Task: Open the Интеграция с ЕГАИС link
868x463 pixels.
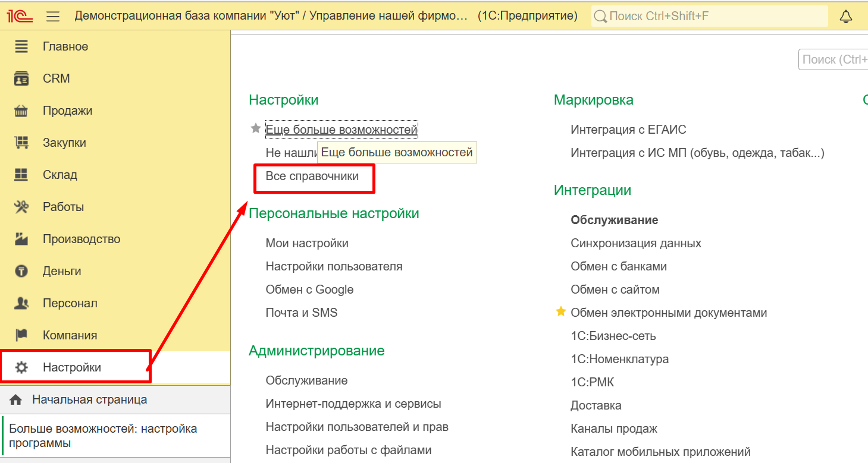Action: (628, 130)
